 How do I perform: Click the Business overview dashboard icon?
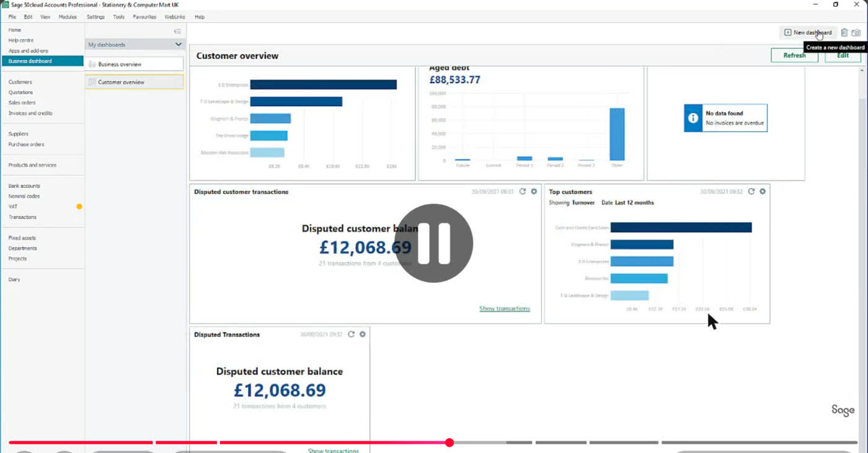click(x=92, y=64)
